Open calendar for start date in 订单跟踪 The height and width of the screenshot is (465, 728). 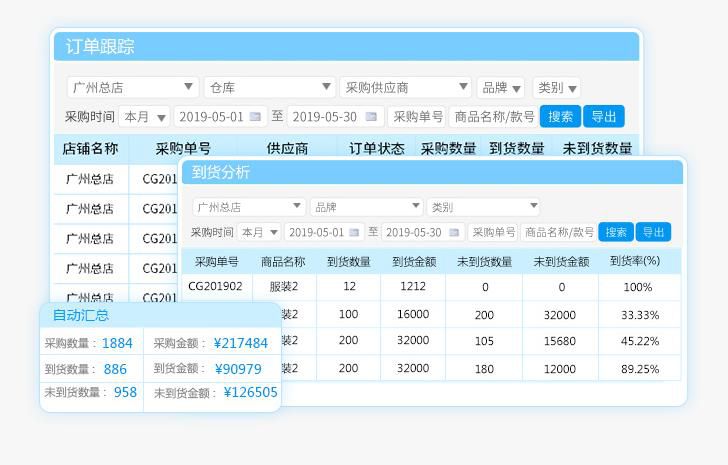(255, 117)
